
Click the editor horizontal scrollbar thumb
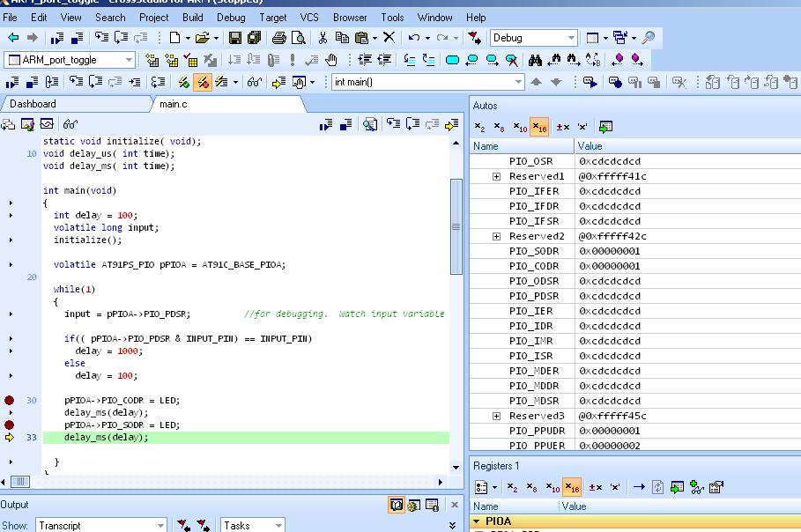click(x=20, y=482)
